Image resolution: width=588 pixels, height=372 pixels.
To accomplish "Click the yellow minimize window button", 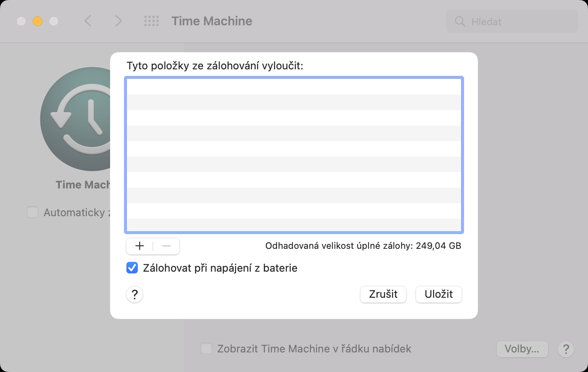I will pyautogui.click(x=38, y=21).
